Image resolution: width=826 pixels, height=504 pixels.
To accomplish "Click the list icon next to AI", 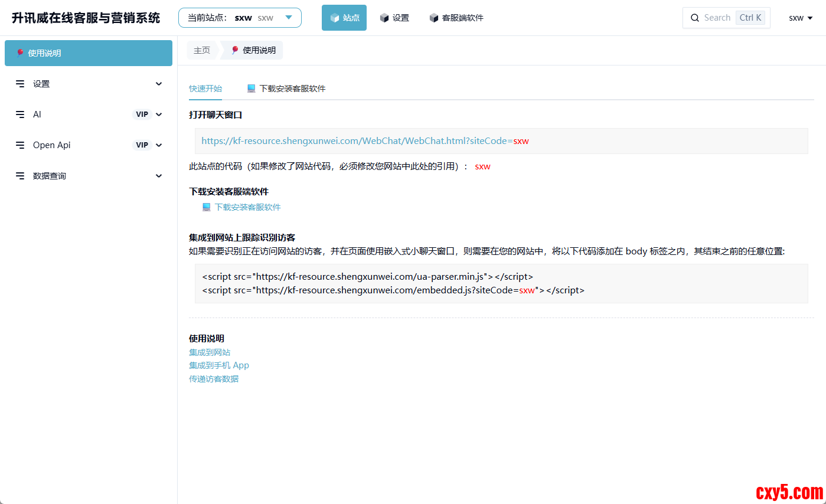I will click(x=20, y=114).
